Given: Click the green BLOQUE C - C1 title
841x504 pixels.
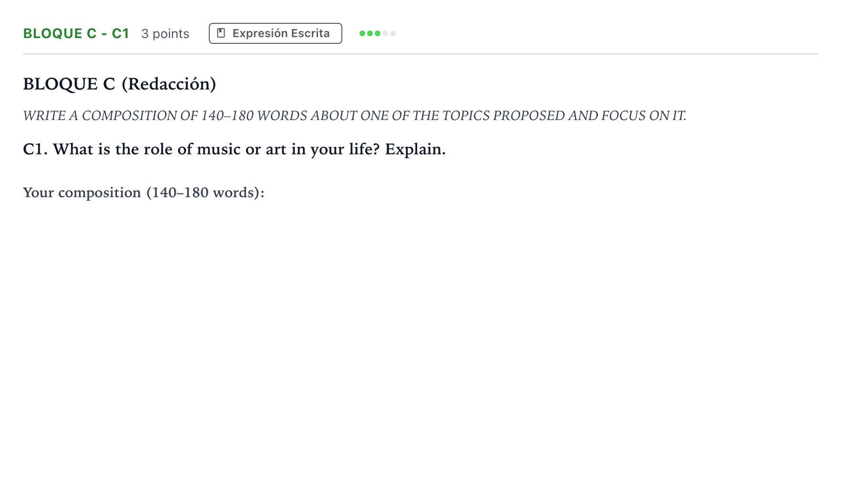Looking at the screenshot, I should [x=76, y=33].
